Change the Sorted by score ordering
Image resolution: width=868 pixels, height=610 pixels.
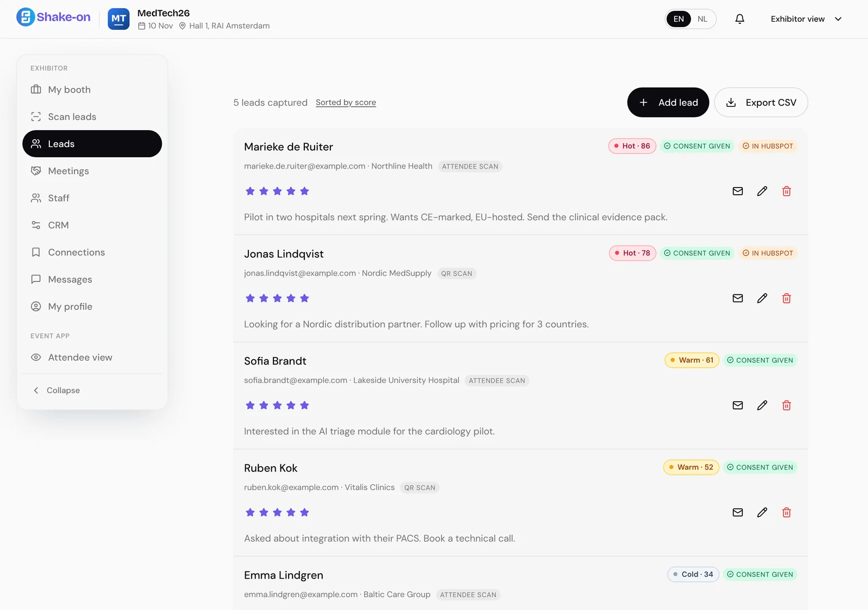[346, 102]
